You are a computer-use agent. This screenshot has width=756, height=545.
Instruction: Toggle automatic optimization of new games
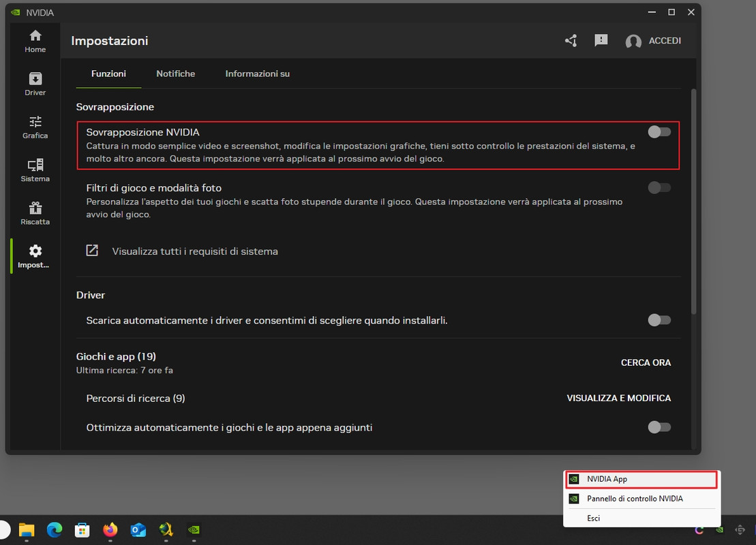(x=659, y=427)
